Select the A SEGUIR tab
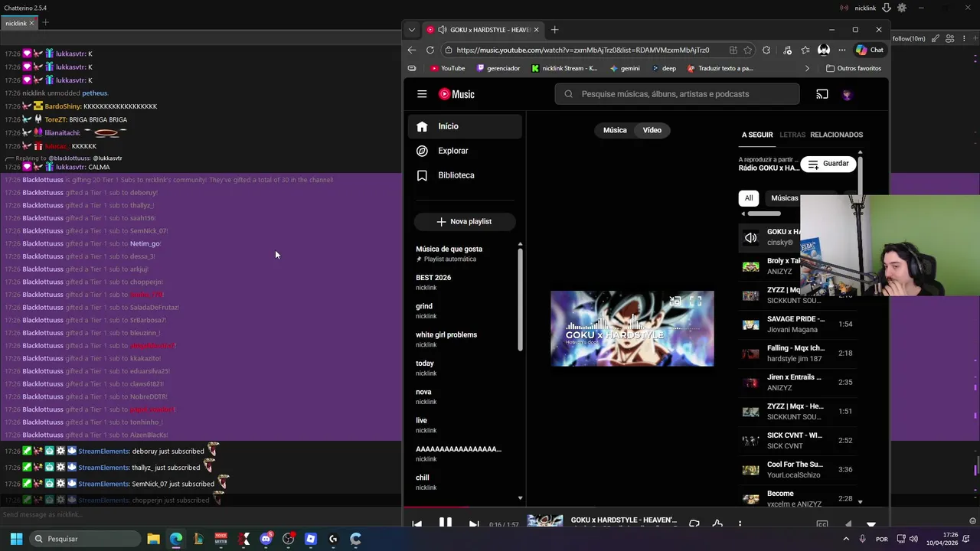This screenshot has width=980, height=551. click(x=757, y=135)
